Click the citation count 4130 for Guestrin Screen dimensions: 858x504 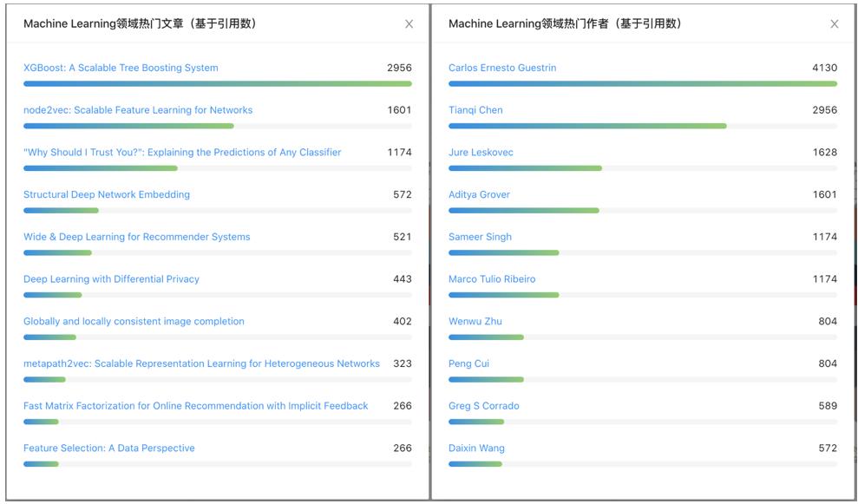[x=825, y=68]
